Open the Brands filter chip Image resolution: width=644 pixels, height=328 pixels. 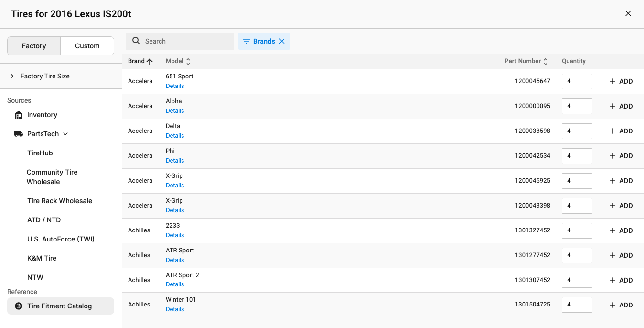(264, 41)
